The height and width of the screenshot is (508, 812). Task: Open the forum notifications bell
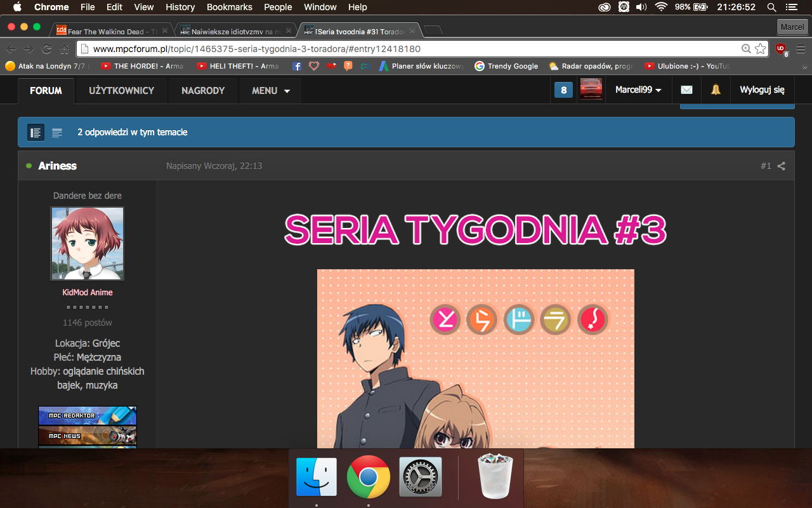click(716, 90)
